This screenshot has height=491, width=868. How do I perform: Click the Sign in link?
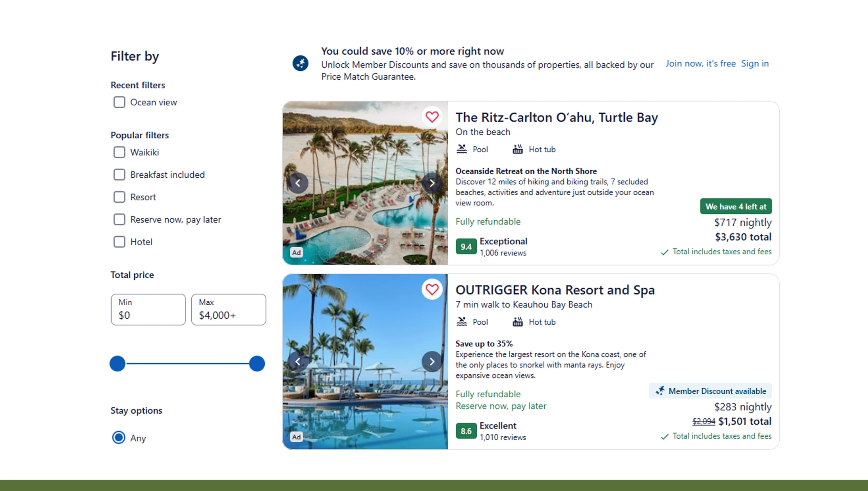click(754, 63)
